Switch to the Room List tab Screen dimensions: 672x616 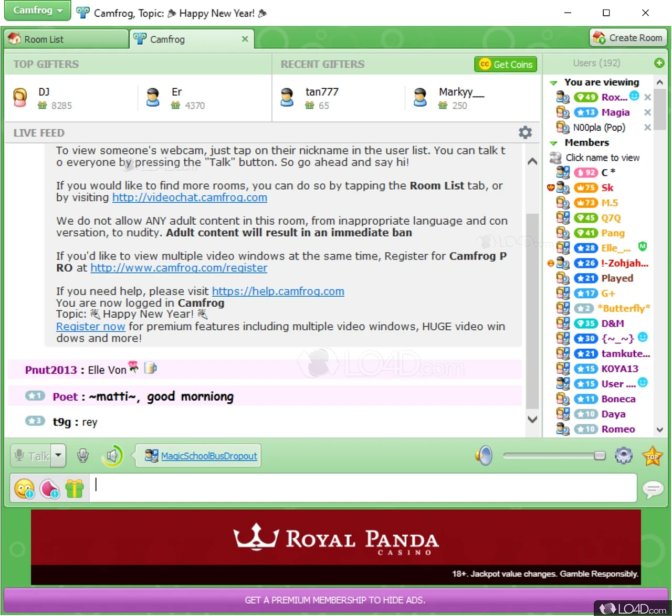66,39
